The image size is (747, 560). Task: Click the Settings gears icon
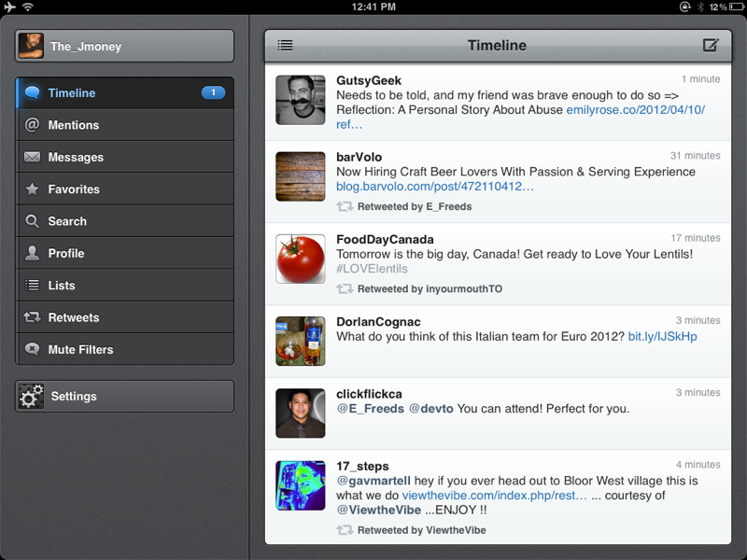[31, 396]
